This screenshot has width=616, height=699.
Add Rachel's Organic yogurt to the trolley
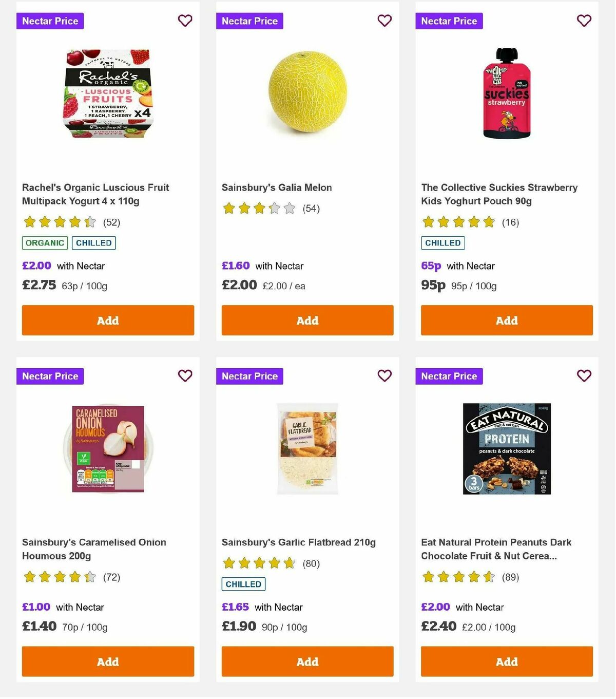(x=108, y=320)
